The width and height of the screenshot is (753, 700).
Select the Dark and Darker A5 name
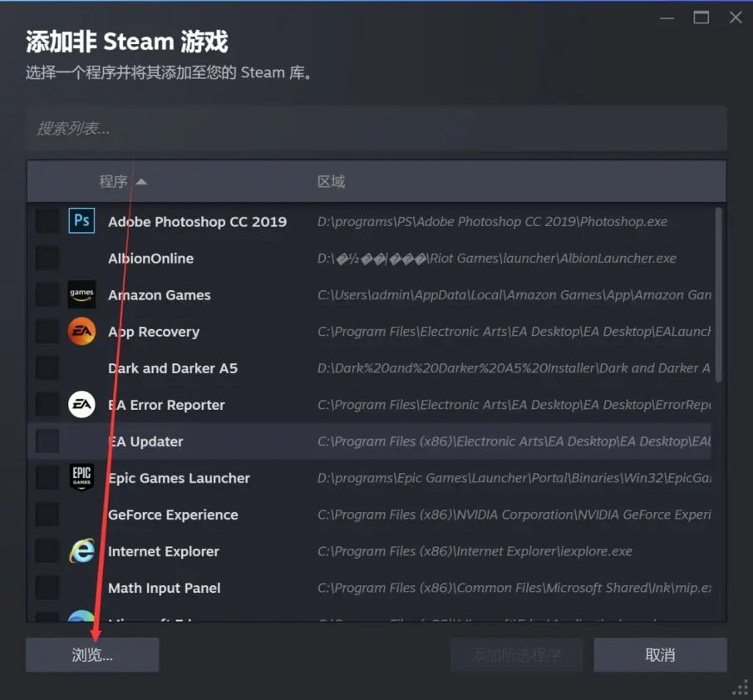(173, 368)
